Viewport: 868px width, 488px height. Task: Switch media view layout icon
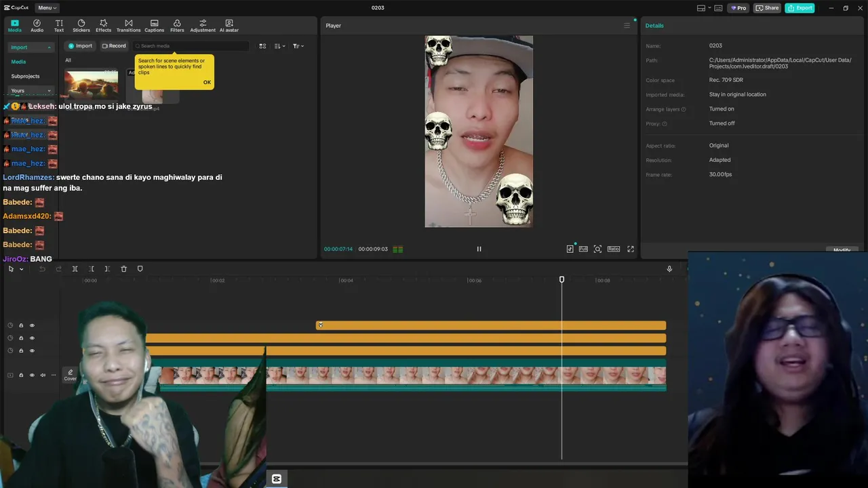[262, 46]
